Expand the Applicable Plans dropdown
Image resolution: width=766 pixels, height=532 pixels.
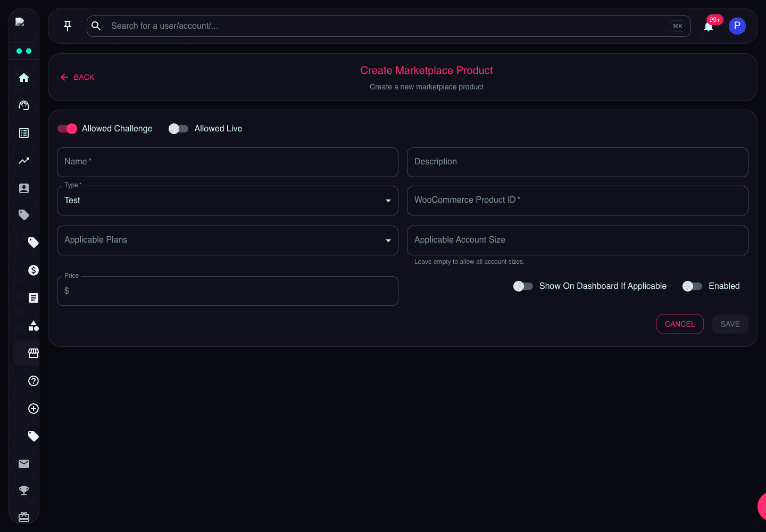click(228, 240)
